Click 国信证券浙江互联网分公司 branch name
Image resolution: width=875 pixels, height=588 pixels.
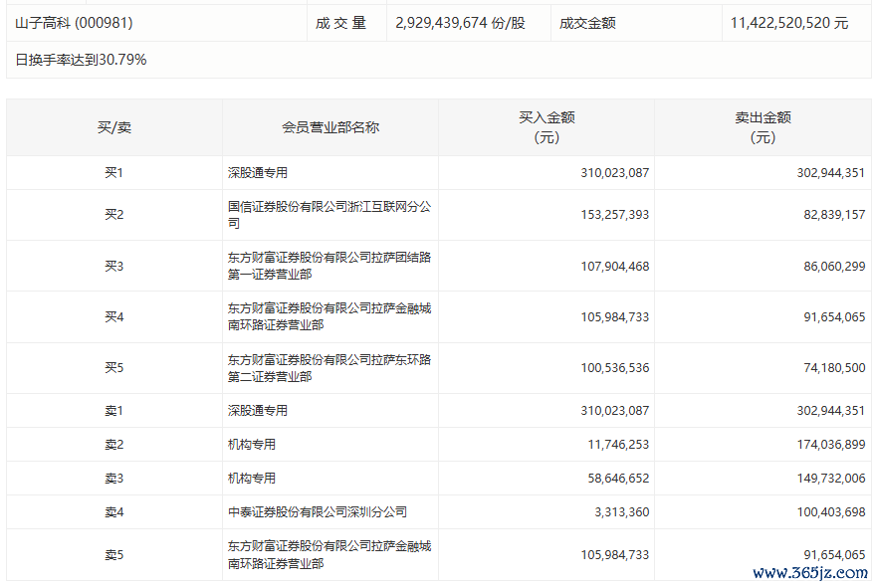[329, 215]
